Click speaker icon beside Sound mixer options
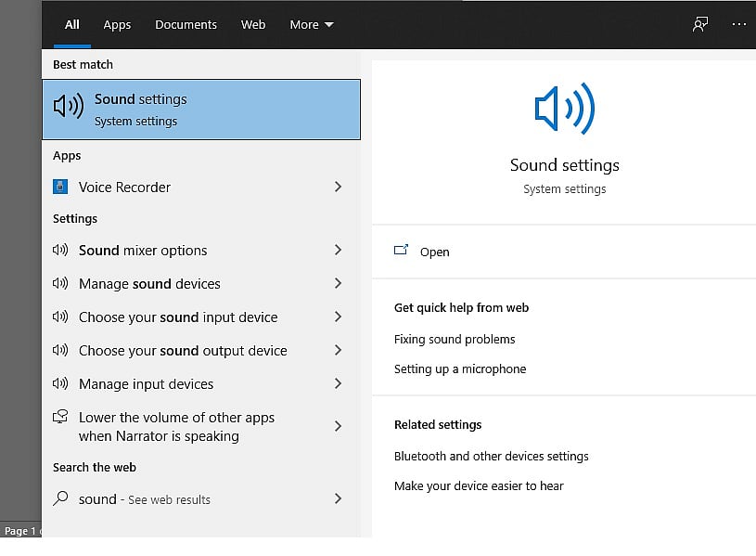Viewport: 756px width, 556px height. click(60, 250)
